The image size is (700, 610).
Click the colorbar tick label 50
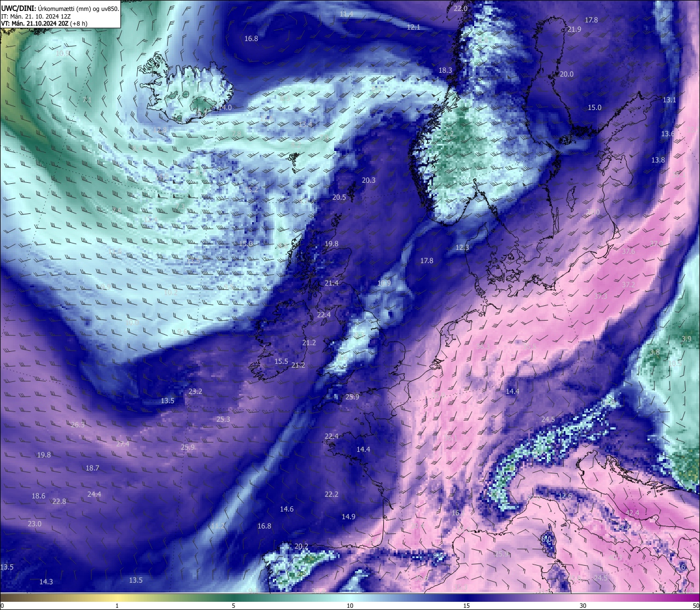tap(696, 606)
